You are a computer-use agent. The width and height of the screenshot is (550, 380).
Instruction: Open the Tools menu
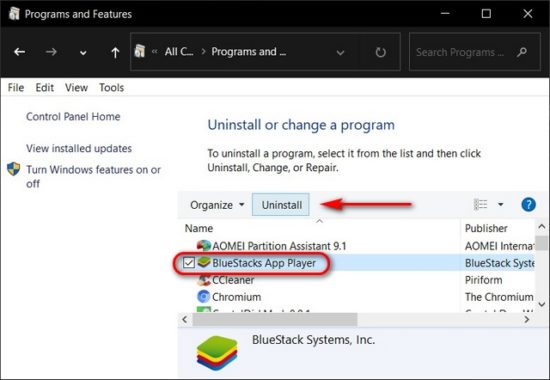click(112, 87)
